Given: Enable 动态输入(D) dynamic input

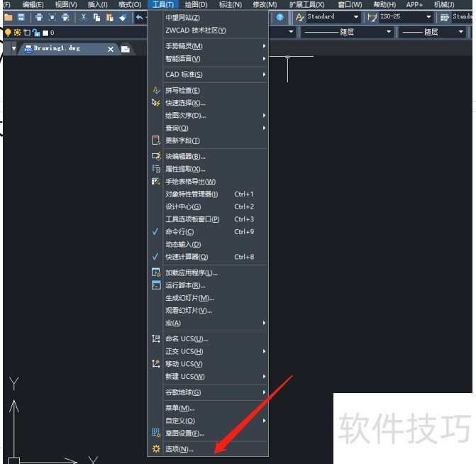Looking at the screenshot, I should pyautogui.click(x=183, y=244).
